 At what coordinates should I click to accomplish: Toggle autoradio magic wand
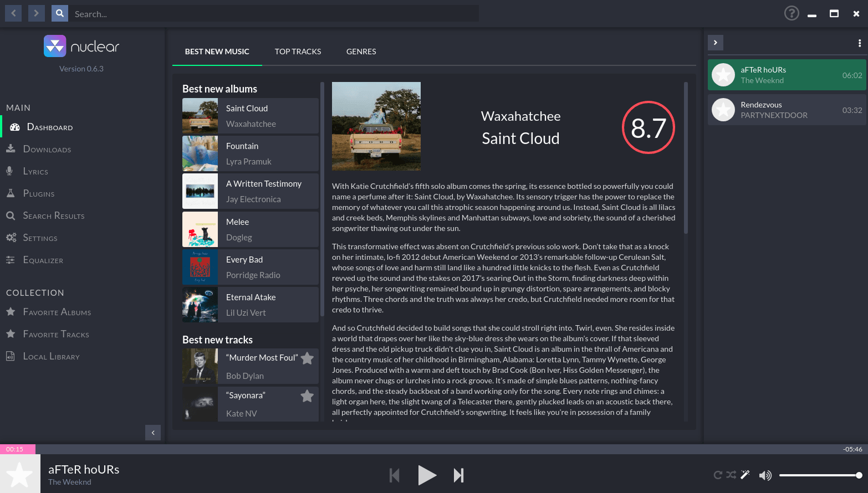click(x=745, y=475)
